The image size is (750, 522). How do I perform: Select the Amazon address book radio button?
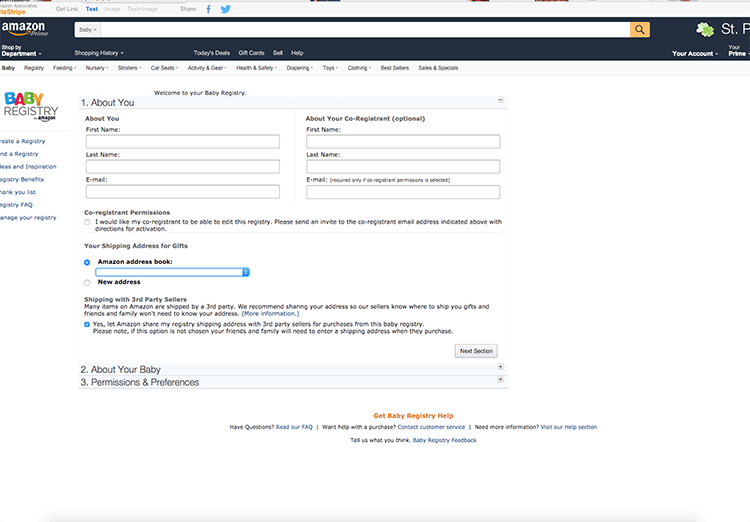[87, 262]
